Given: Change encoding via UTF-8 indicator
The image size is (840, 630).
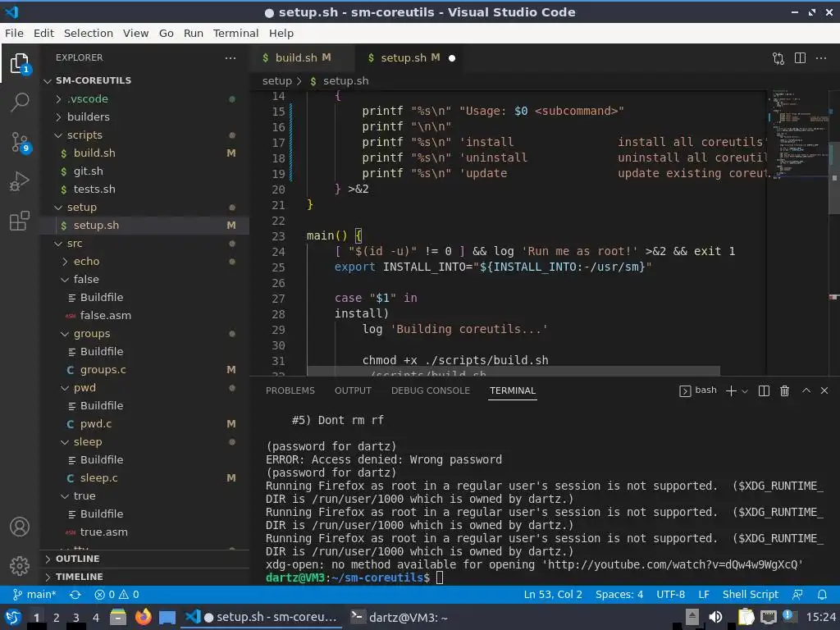Looking at the screenshot, I should pyautogui.click(x=671, y=595).
